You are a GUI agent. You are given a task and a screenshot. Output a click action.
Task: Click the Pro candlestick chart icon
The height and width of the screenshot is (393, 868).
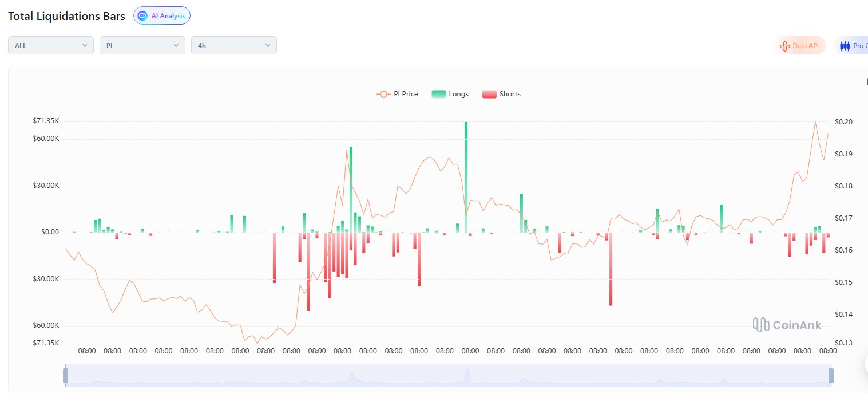coord(845,46)
